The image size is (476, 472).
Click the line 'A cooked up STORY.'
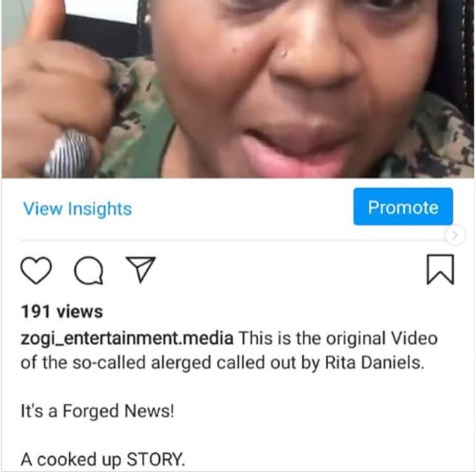(x=102, y=459)
